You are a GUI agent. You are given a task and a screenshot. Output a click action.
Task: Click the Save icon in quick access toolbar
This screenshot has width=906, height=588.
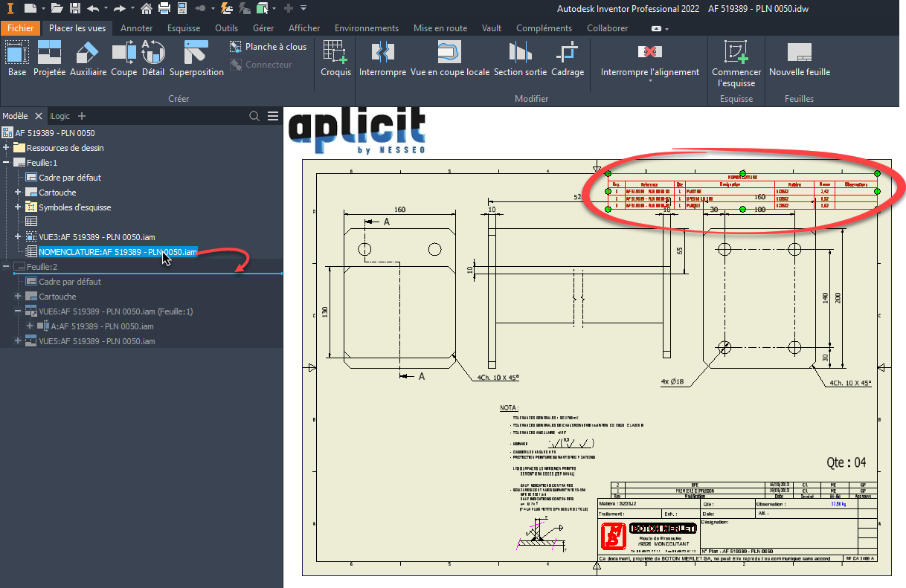74,9
